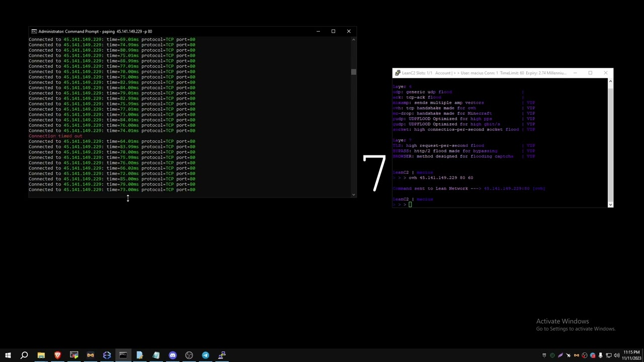The image size is (644, 362).
Task: Click the red 'Connection timed out' line
Action: pos(55,136)
